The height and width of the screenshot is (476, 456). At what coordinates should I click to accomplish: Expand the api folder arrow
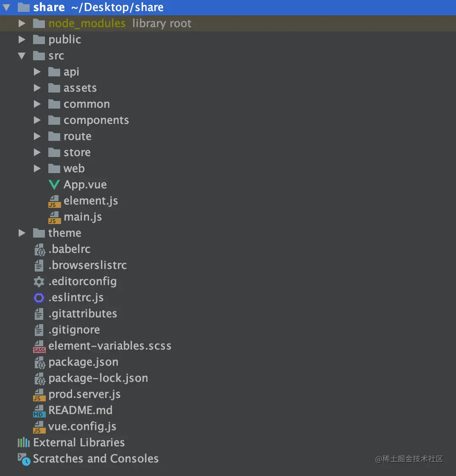[x=37, y=72]
